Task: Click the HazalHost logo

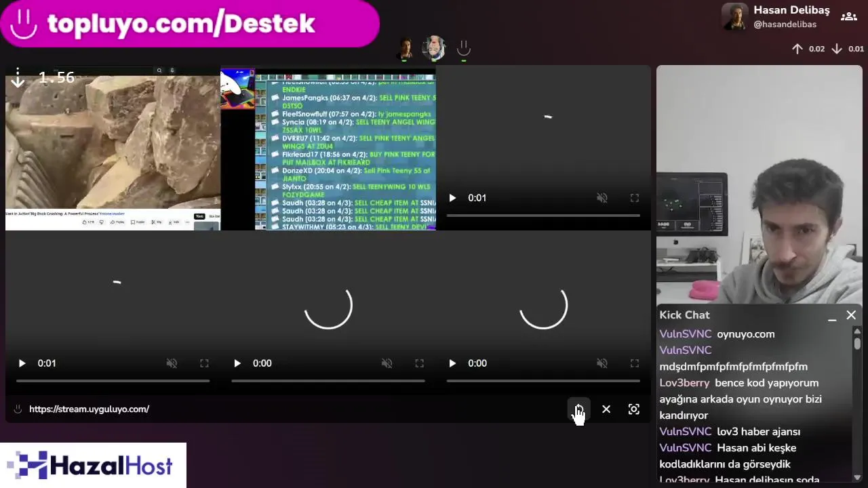Action: (x=93, y=466)
